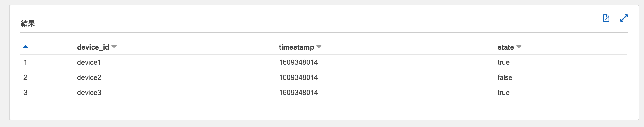Open the timestamp column dropdown arrow
Viewport: 644px width, 127px height.
pyautogui.click(x=319, y=47)
